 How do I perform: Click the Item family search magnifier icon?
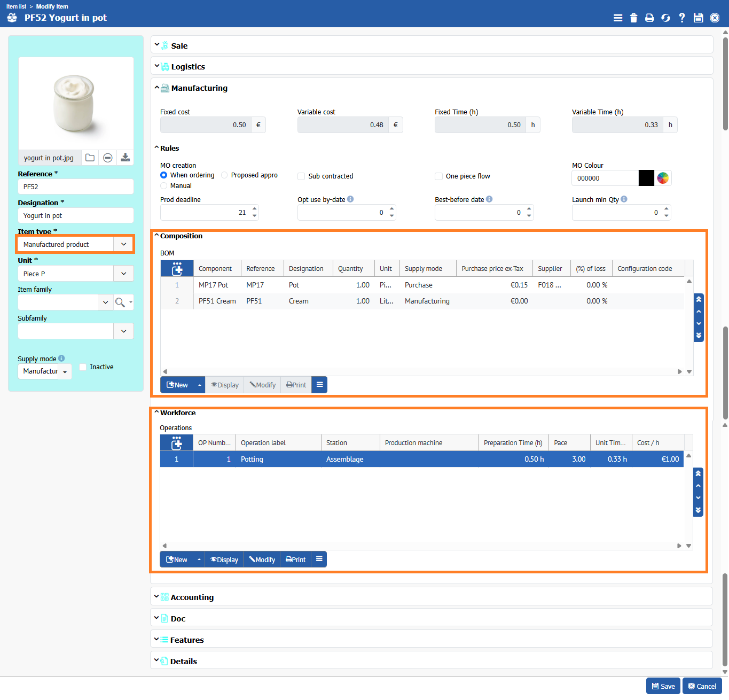120,302
